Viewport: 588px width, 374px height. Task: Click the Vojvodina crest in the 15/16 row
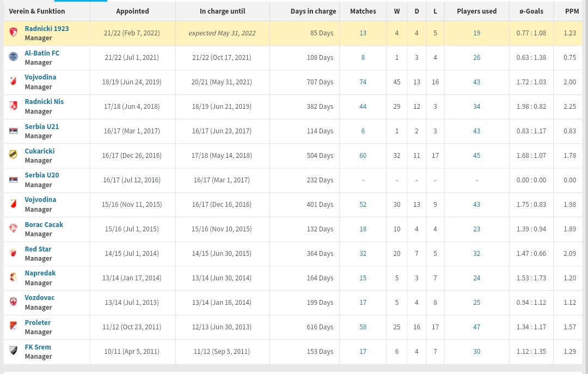[13, 204]
